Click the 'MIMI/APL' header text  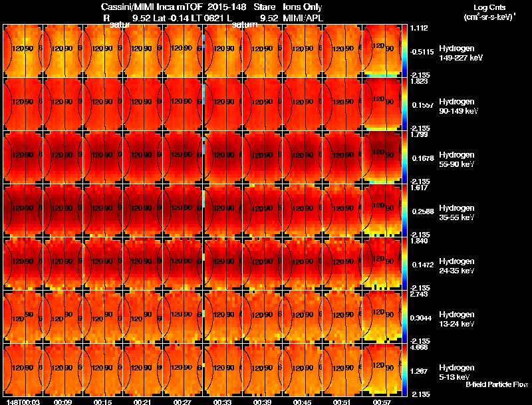(303, 19)
